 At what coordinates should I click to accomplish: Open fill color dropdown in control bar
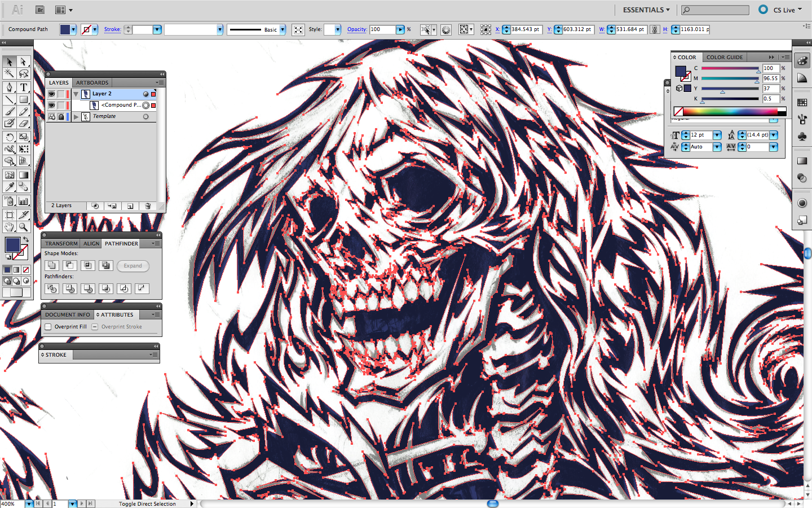tap(73, 29)
